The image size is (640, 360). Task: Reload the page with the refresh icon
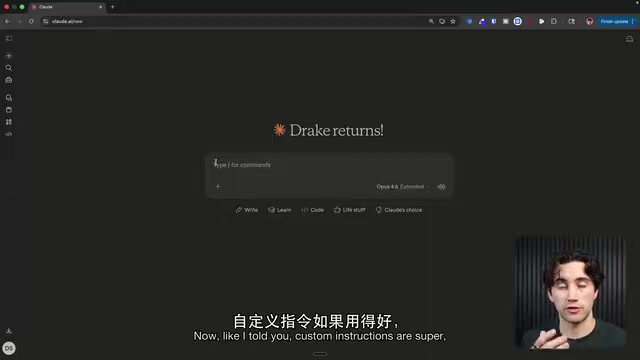coord(31,21)
